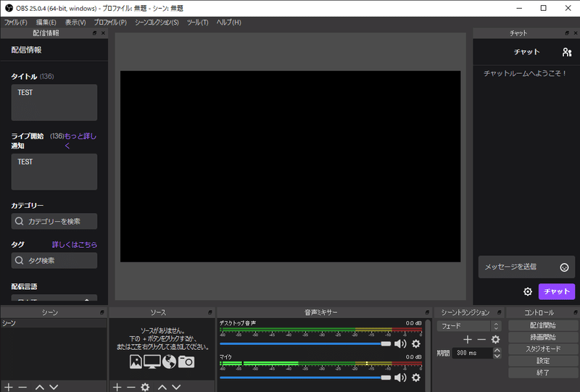Viewport: 580px width, 392px height.
Task: Open the もっと詳しく link
Action: click(x=80, y=141)
